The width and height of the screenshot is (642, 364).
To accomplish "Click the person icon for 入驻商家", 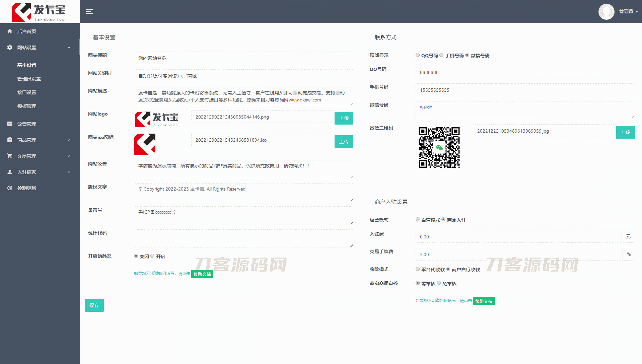I will [10, 172].
